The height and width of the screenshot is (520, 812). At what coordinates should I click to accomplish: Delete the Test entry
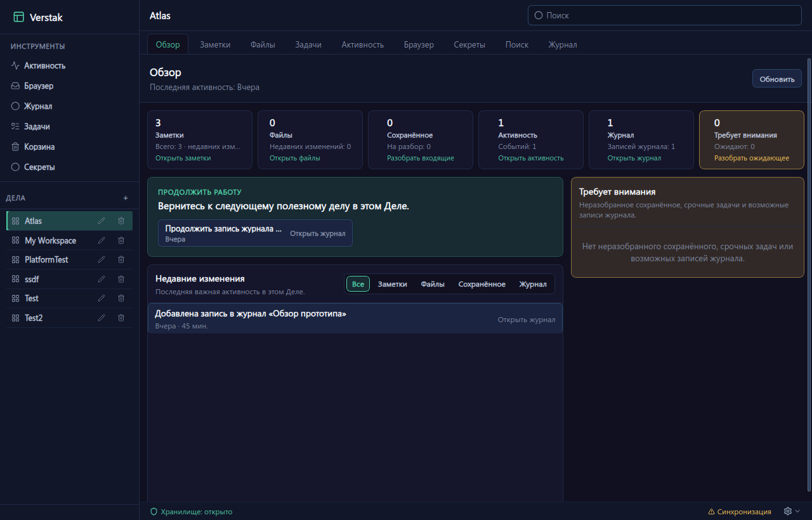(121, 298)
